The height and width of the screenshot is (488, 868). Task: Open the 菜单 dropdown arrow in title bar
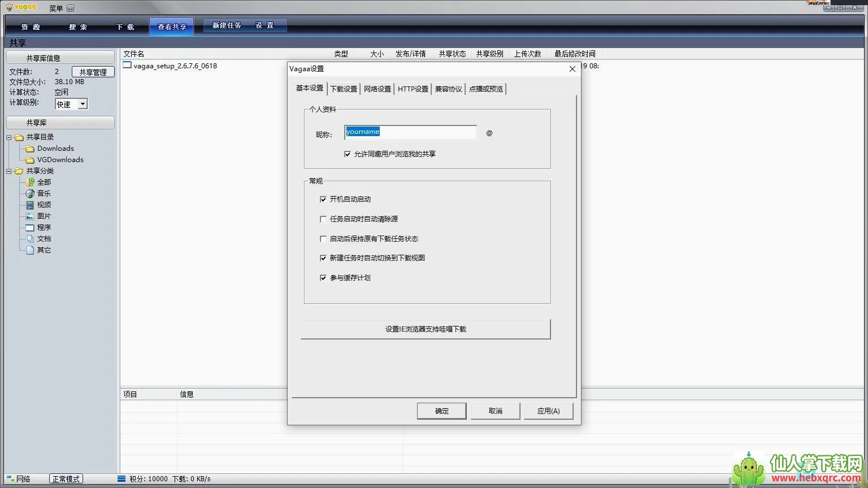coord(71,8)
